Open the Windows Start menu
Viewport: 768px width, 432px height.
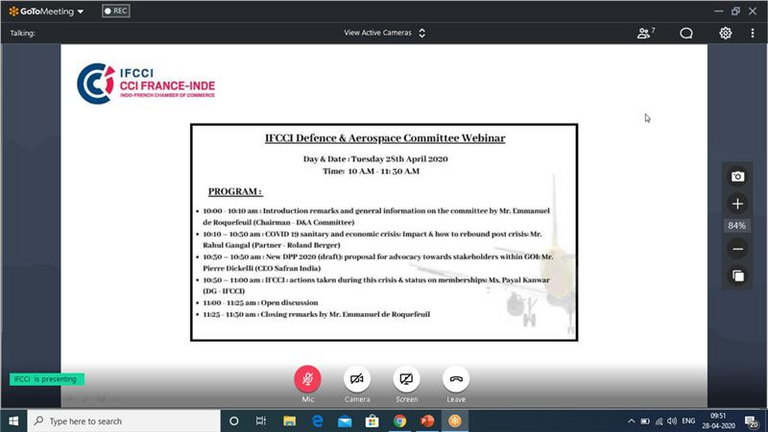[x=13, y=421]
